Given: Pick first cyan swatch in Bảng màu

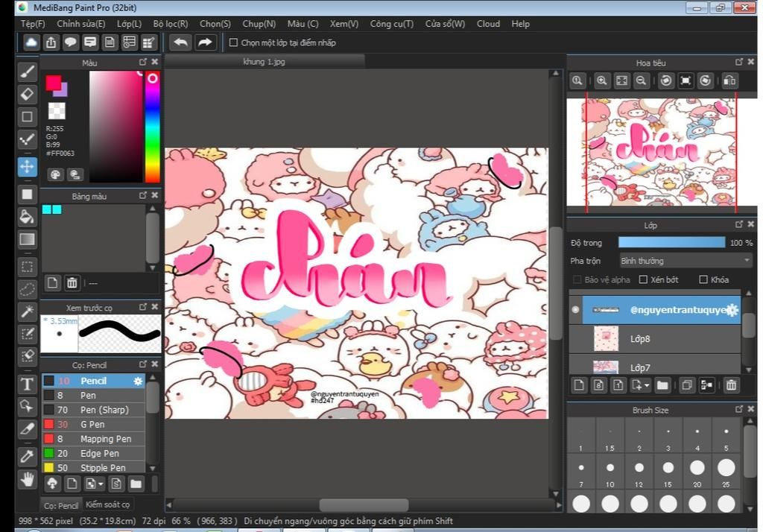Looking at the screenshot, I should (x=47, y=209).
